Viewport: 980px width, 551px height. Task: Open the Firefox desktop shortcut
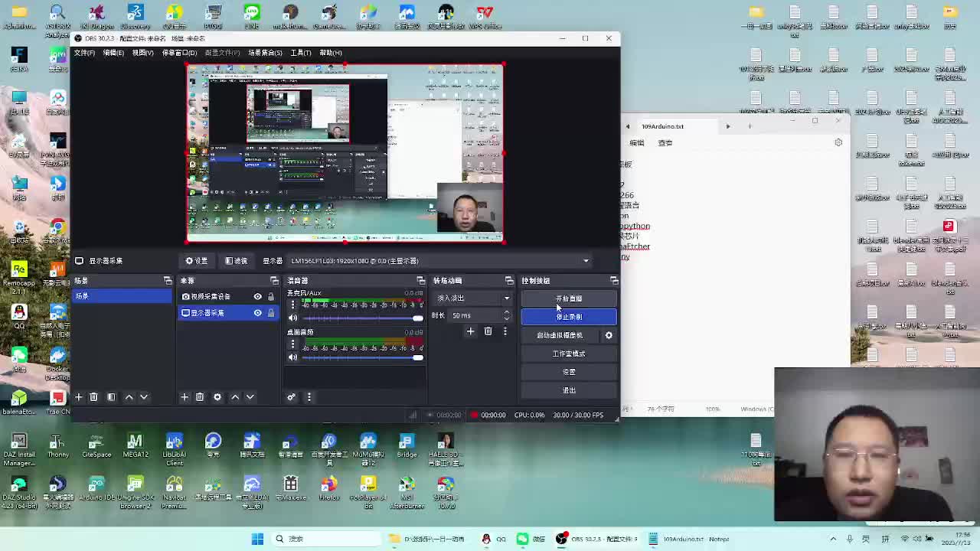coord(329,490)
